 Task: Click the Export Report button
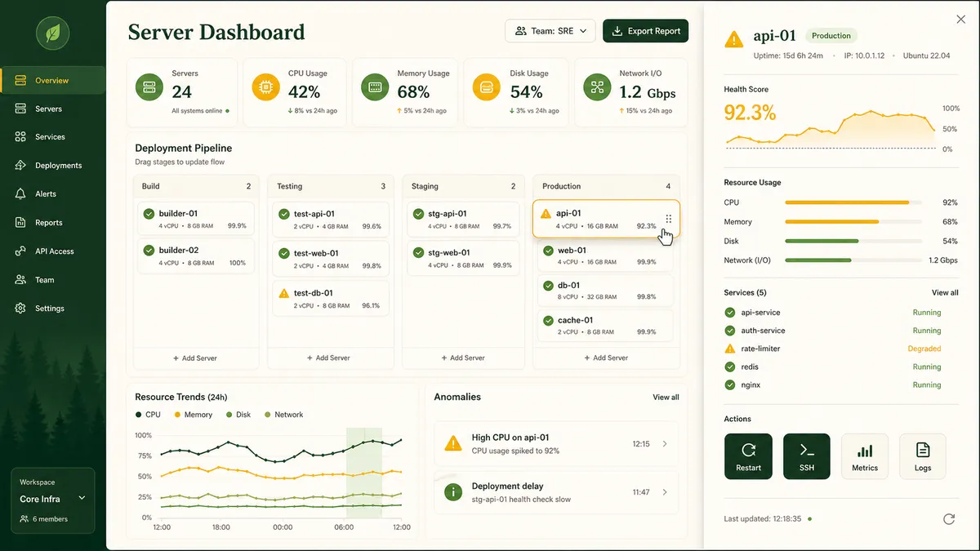[645, 31]
